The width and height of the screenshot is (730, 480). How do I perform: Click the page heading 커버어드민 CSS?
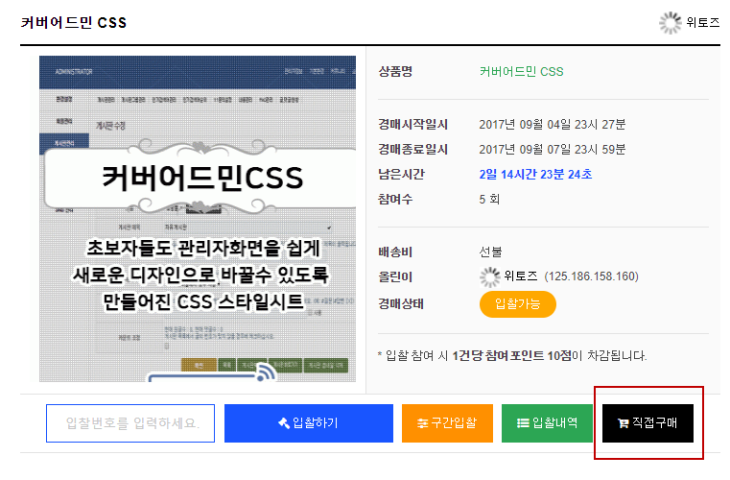pos(74,22)
